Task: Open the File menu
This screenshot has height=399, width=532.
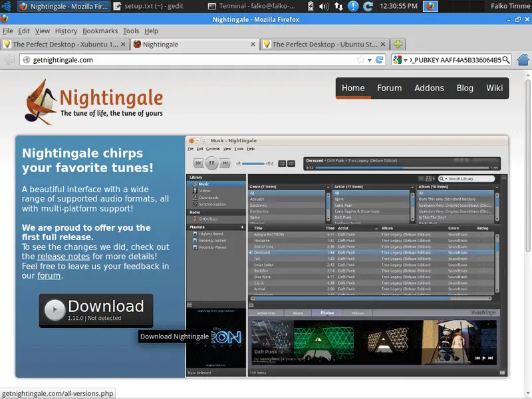Action: click(7, 31)
